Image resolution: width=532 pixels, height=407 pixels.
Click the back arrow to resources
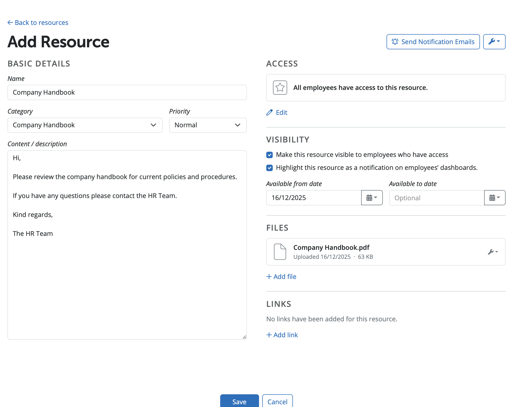click(x=10, y=23)
